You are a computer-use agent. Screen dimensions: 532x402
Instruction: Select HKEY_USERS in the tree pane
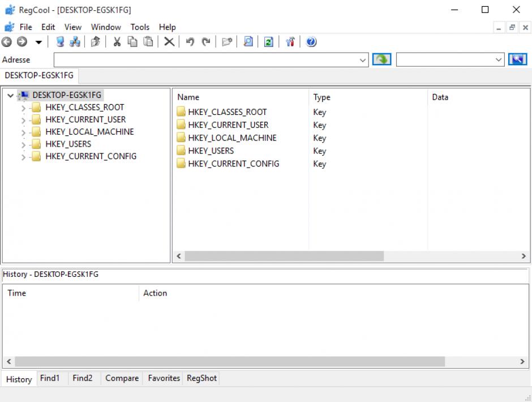pyautogui.click(x=68, y=144)
